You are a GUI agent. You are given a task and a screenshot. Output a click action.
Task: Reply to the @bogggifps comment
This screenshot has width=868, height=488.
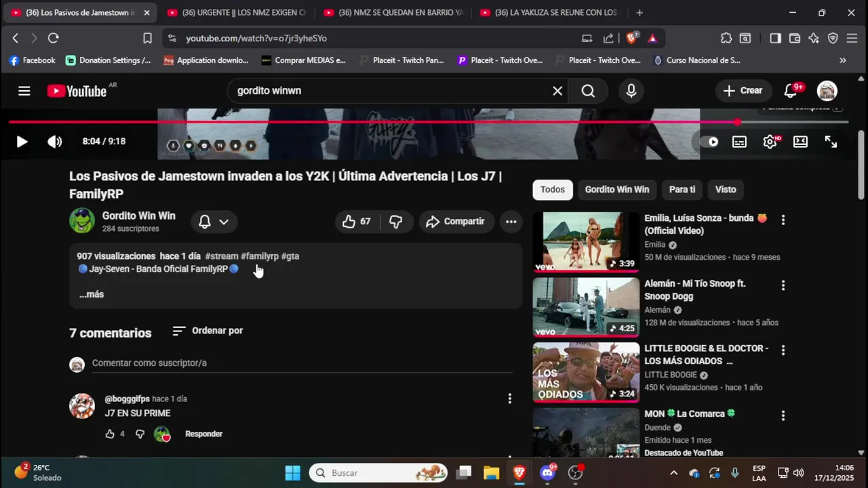point(203,434)
